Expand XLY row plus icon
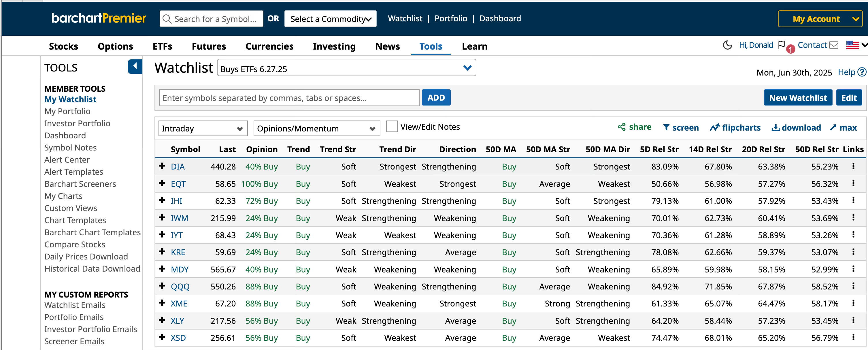 [x=162, y=320]
